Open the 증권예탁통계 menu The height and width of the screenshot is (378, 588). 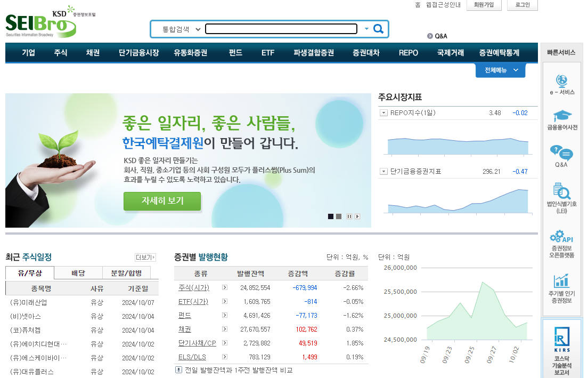coord(499,53)
